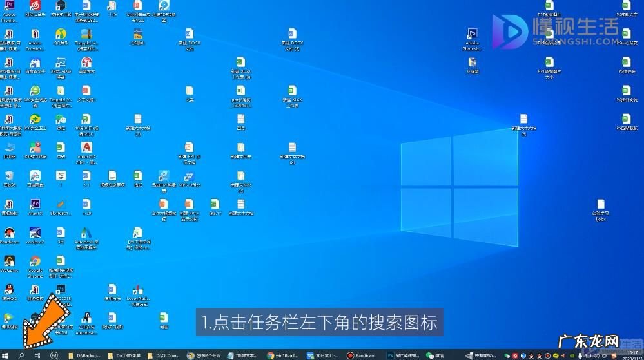Open the Photoshop window in the taskbar
Screen dimensions: 644x360
coord(403,355)
